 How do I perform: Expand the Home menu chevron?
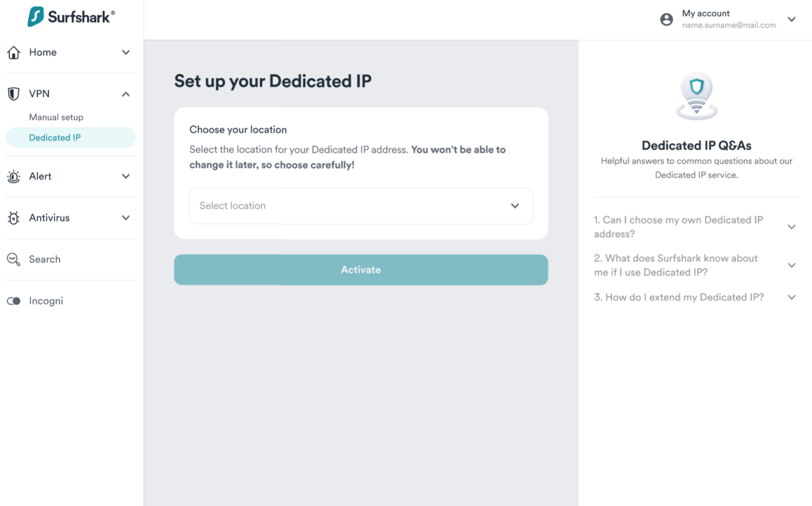[126, 53]
